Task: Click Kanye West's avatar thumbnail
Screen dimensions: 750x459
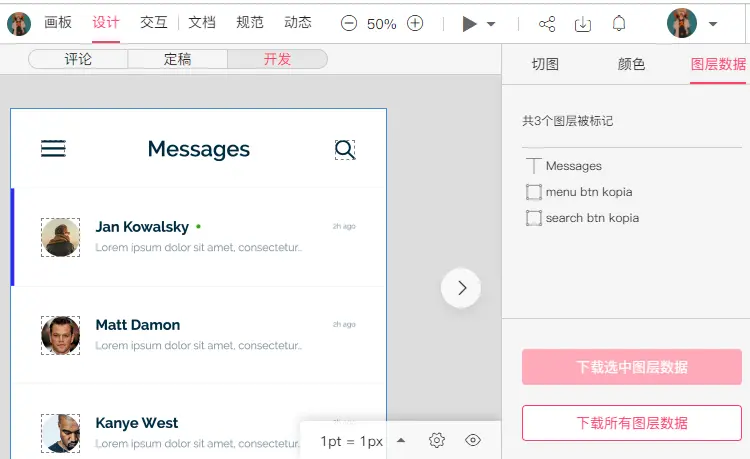Action: (60, 433)
